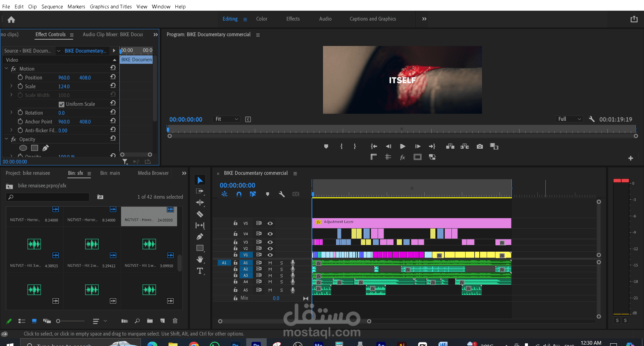Select the Razor tool in the toolbar
Viewport: 644px width, 346px height.
200,214
